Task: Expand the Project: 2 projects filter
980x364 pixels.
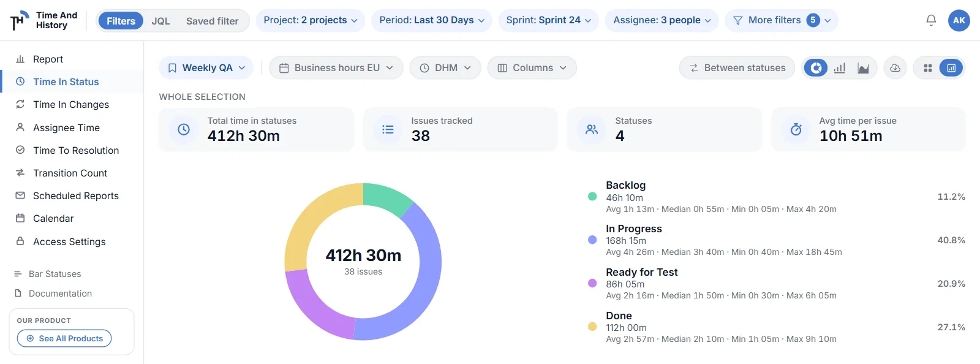Action: coord(311,20)
